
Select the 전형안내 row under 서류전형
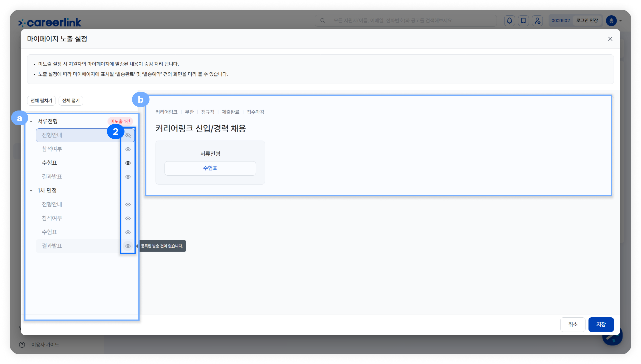(x=85, y=135)
